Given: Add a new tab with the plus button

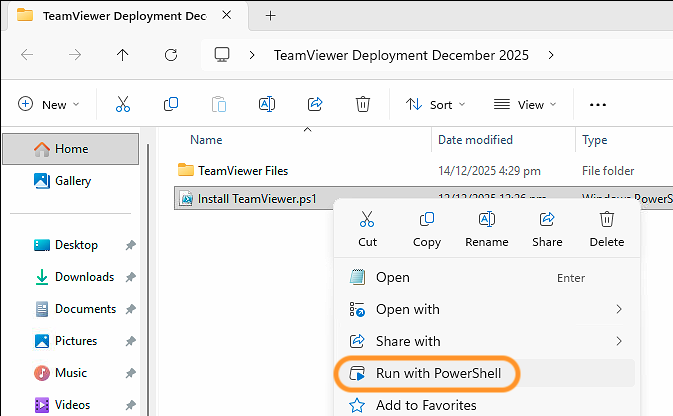Looking at the screenshot, I should (x=270, y=15).
